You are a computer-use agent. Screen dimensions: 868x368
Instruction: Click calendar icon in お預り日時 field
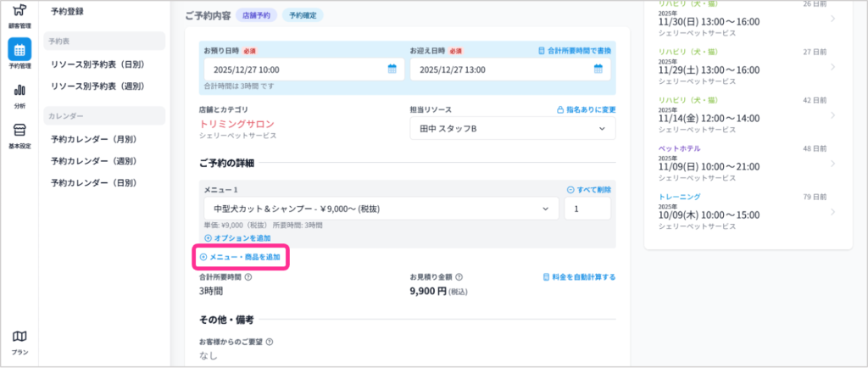click(392, 70)
